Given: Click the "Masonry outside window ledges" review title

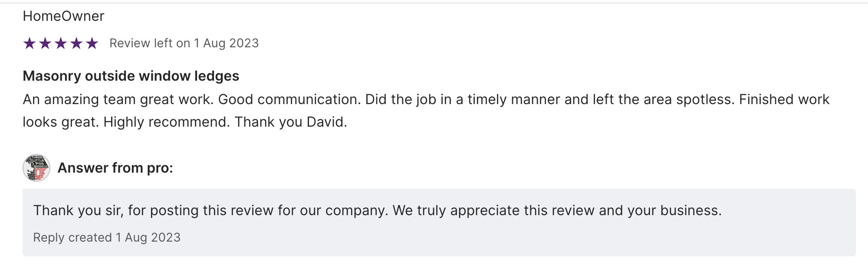Looking at the screenshot, I should pyautogui.click(x=131, y=76).
